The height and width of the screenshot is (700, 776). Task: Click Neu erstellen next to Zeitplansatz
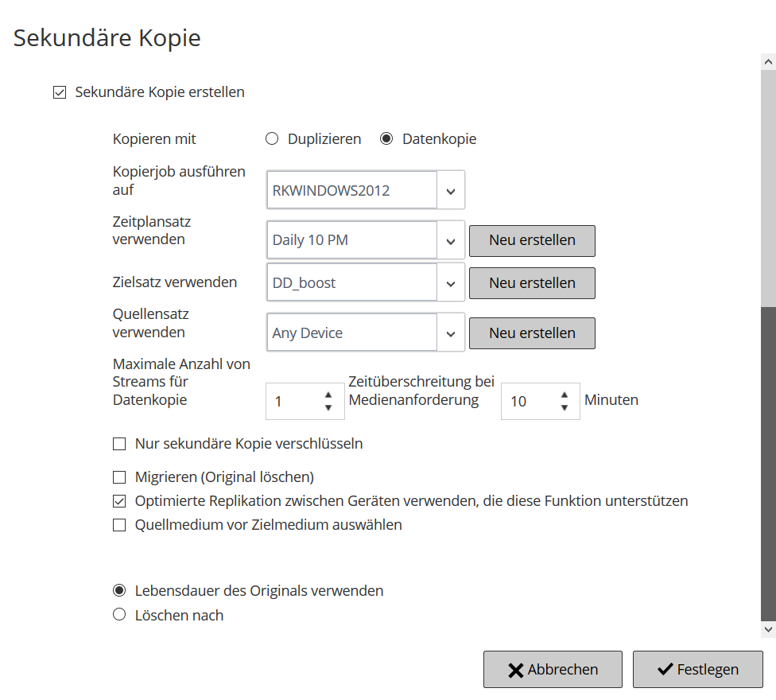click(x=532, y=240)
